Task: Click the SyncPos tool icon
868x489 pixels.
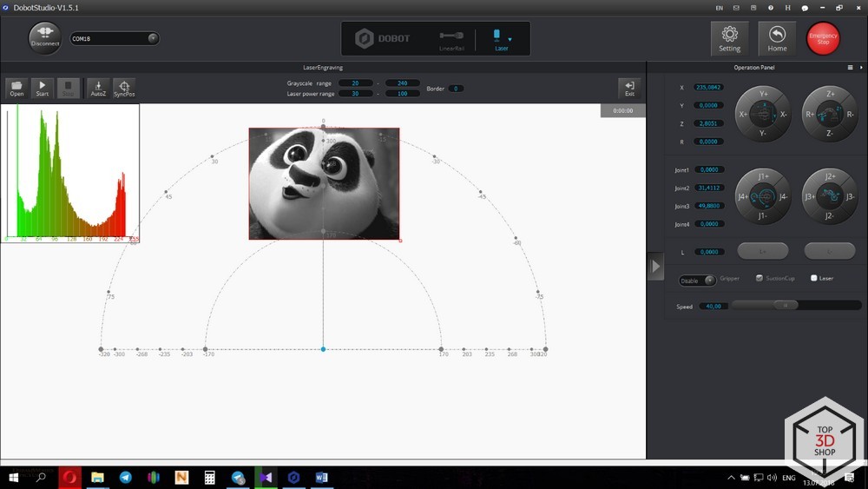Action: tap(124, 88)
